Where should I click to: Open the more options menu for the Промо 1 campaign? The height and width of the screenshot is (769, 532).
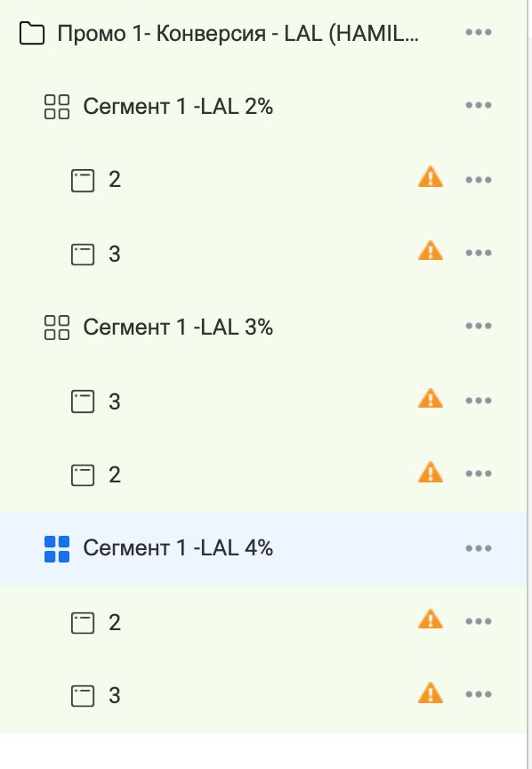[x=479, y=32]
